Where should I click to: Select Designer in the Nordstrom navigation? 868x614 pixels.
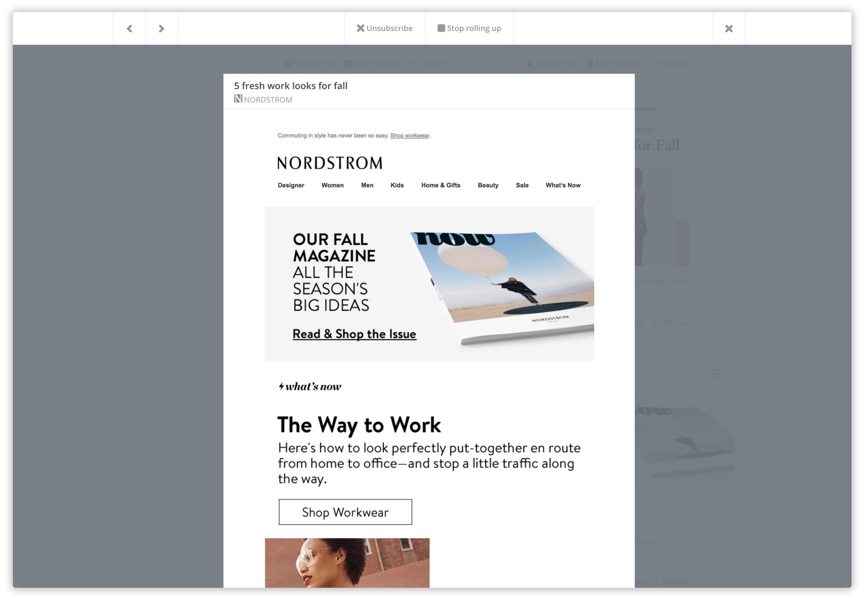click(x=291, y=185)
